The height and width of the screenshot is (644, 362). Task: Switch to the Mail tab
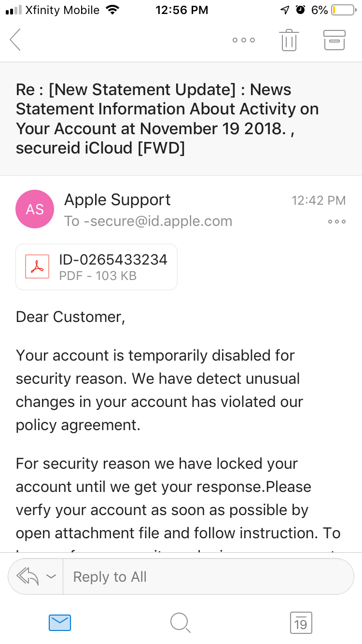[60, 623]
